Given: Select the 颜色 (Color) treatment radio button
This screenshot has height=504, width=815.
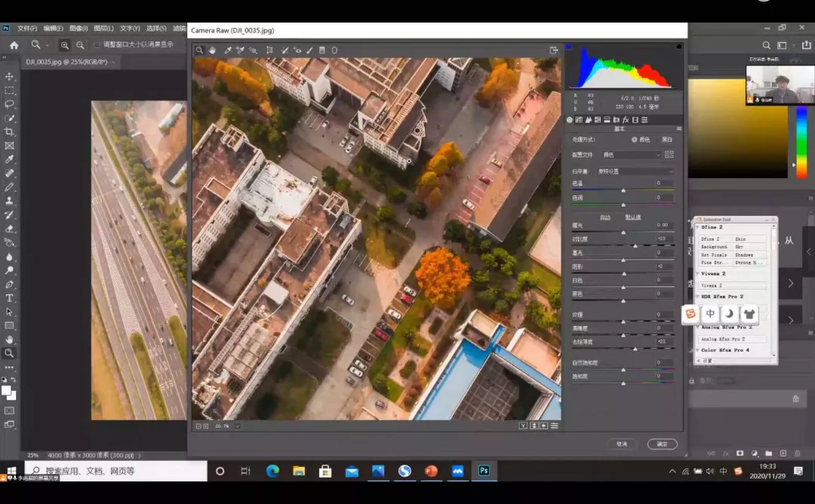Looking at the screenshot, I should tap(635, 140).
